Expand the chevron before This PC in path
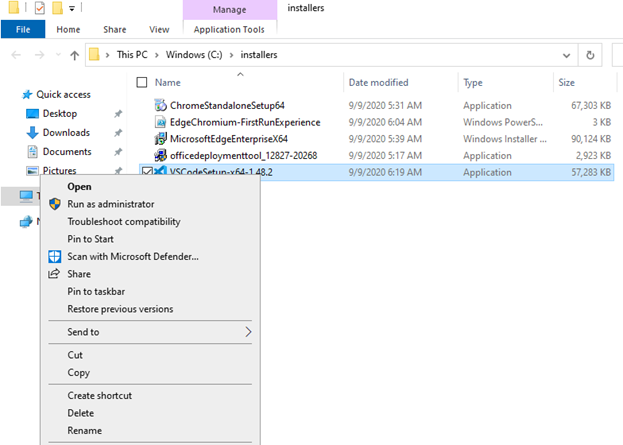 pos(107,55)
